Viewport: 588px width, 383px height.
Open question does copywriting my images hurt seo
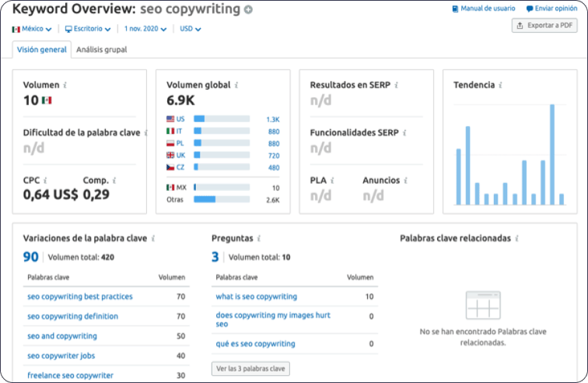pyautogui.click(x=273, y=319)
